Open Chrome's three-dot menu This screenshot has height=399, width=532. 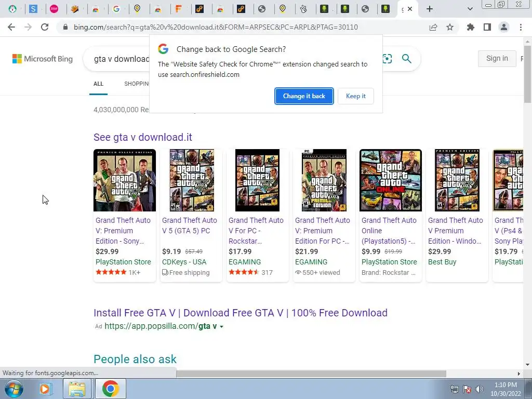pos(521,27)
